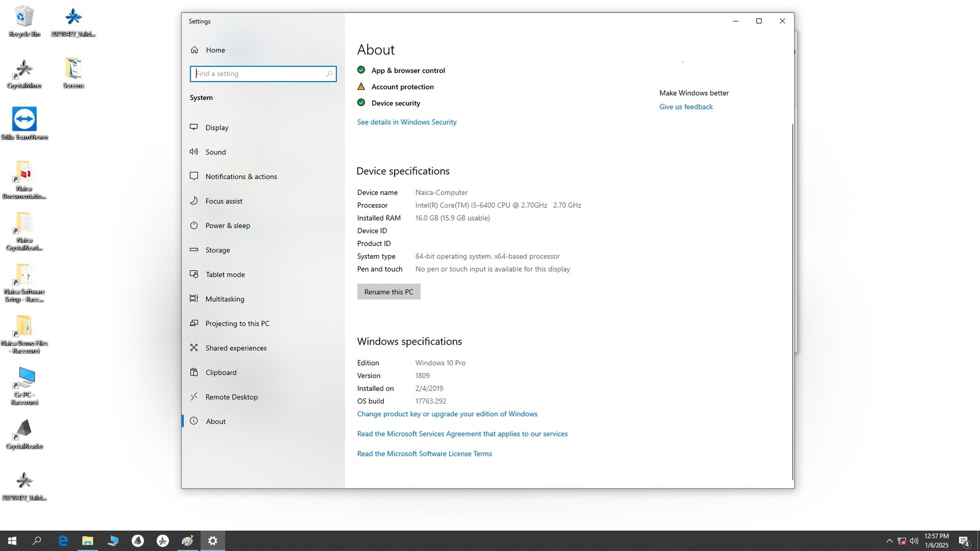
Task: Switch to CrystalReader taskbar icon
Action: (x=138, y=541)
